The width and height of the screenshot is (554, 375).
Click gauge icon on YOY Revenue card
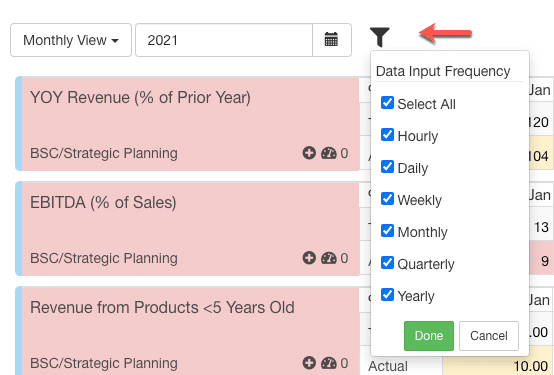pos(329,153)
